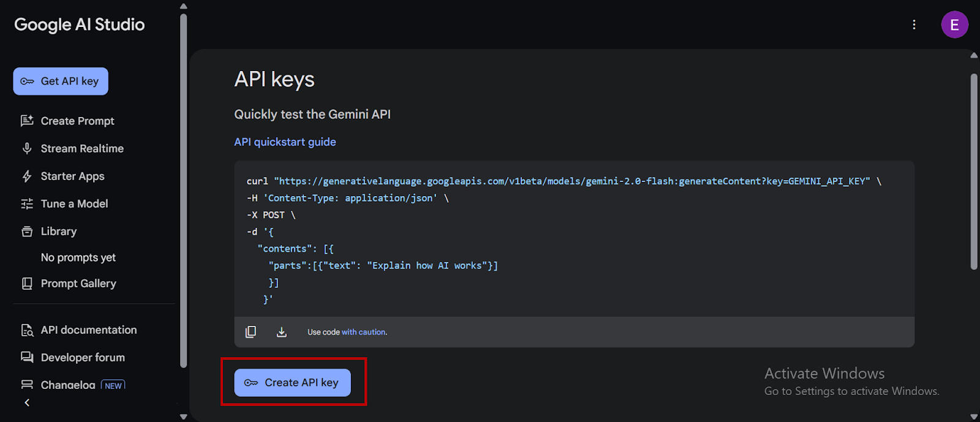Image resolution: width=980 pixels, height=422 pixels.
Task: Open the API quickstart guide link
Action: click(x=285, y=142)
